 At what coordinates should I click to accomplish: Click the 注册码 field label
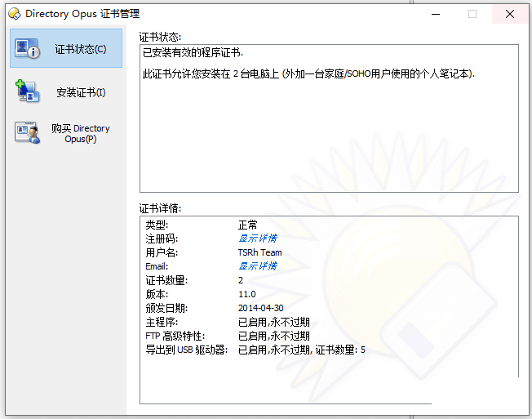[162, 238]
